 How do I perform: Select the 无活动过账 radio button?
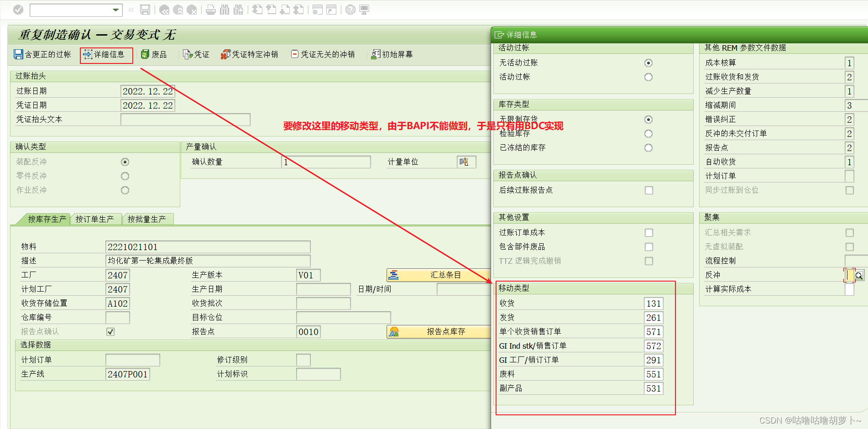[x=648, y=63]
